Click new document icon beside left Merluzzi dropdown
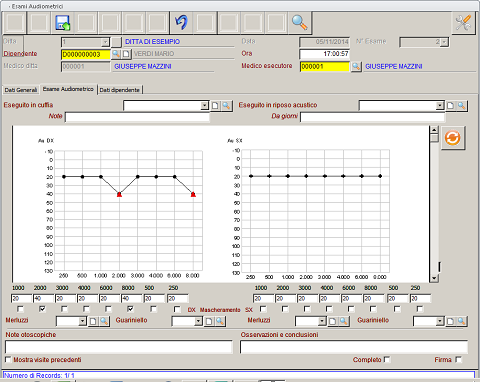The height and width of the screenshot is (382, 480). click(93, 321)
